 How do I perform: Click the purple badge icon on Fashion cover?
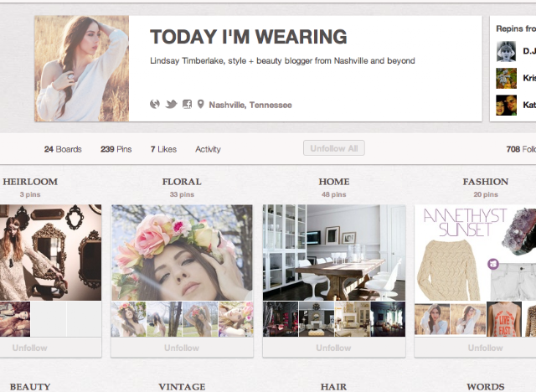(x=493, y=264)
